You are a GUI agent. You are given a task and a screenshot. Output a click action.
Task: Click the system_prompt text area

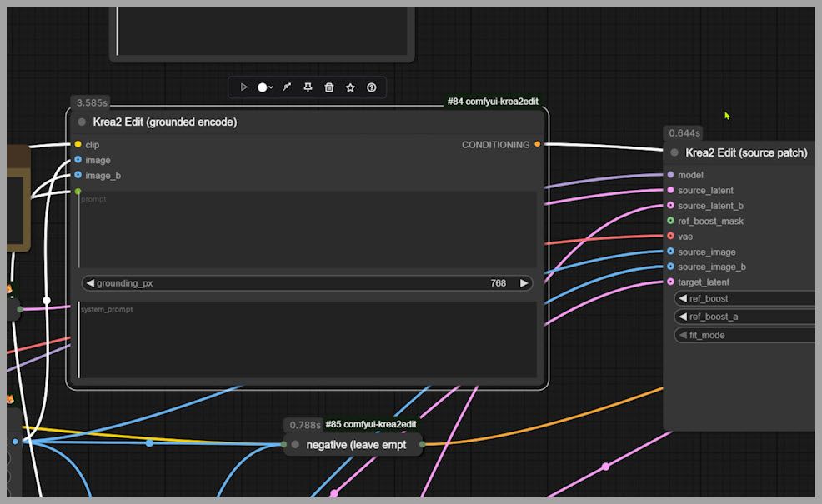[x=307, y=340]
